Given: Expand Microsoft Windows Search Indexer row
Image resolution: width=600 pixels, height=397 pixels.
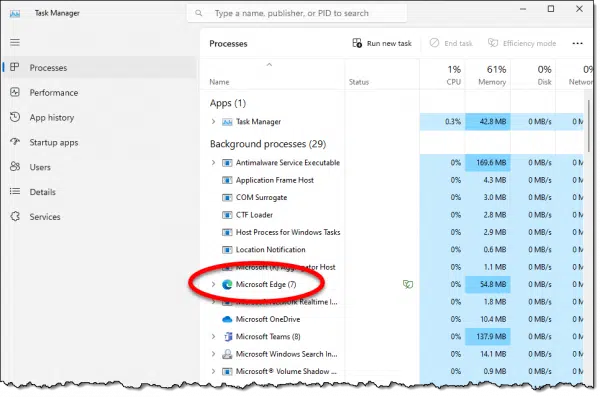Looking at the screenshot, I should tap(214, 354).
